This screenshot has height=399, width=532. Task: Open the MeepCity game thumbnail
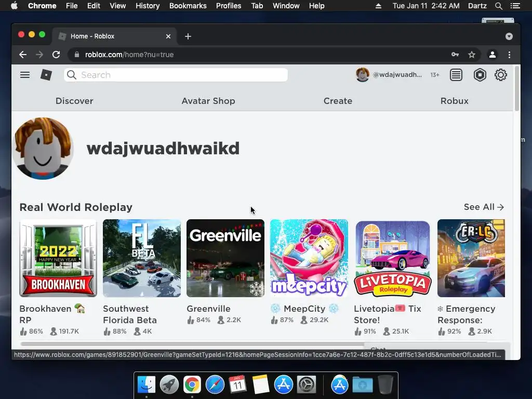(309, 258)
